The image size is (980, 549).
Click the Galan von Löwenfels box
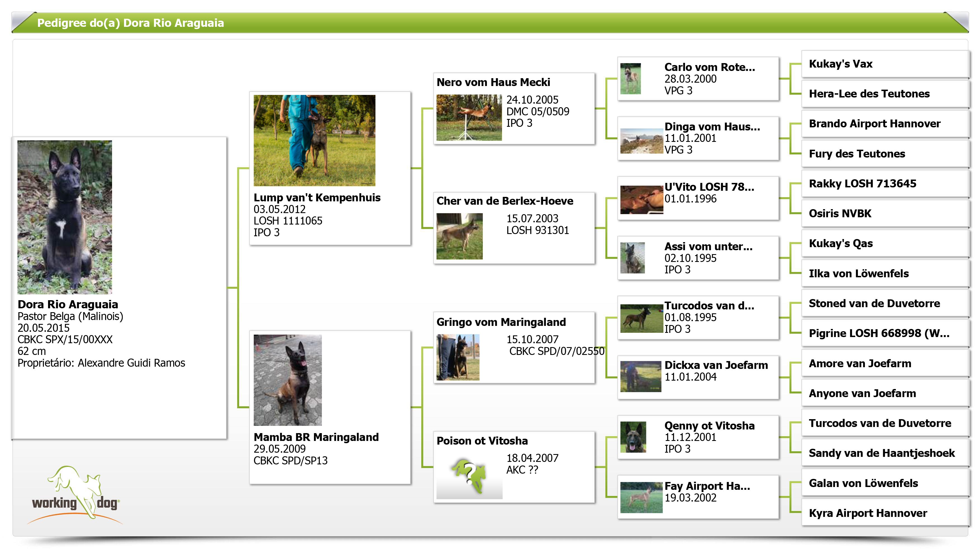pos(885,483)
